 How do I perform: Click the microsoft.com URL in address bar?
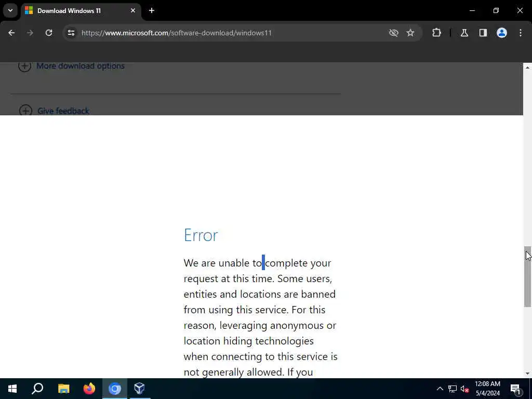pyautogui.click(x=177, y=33)
